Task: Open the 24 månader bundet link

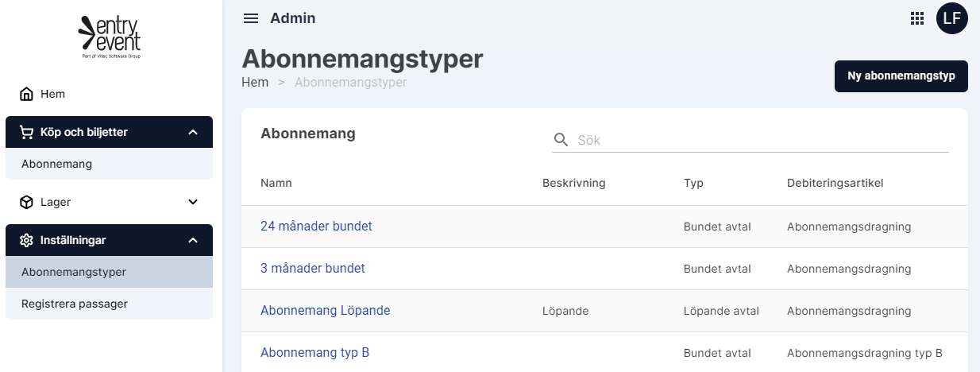Action: point(316,227)
